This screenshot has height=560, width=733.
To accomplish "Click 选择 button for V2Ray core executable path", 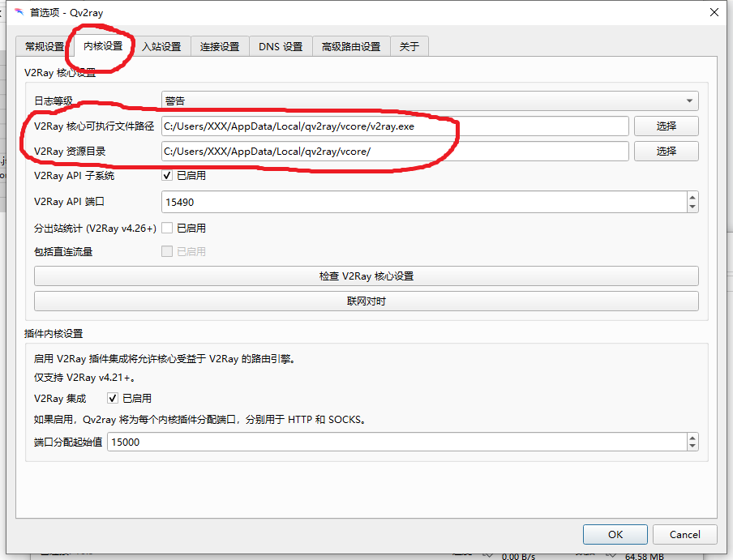I will coord(666,126).
